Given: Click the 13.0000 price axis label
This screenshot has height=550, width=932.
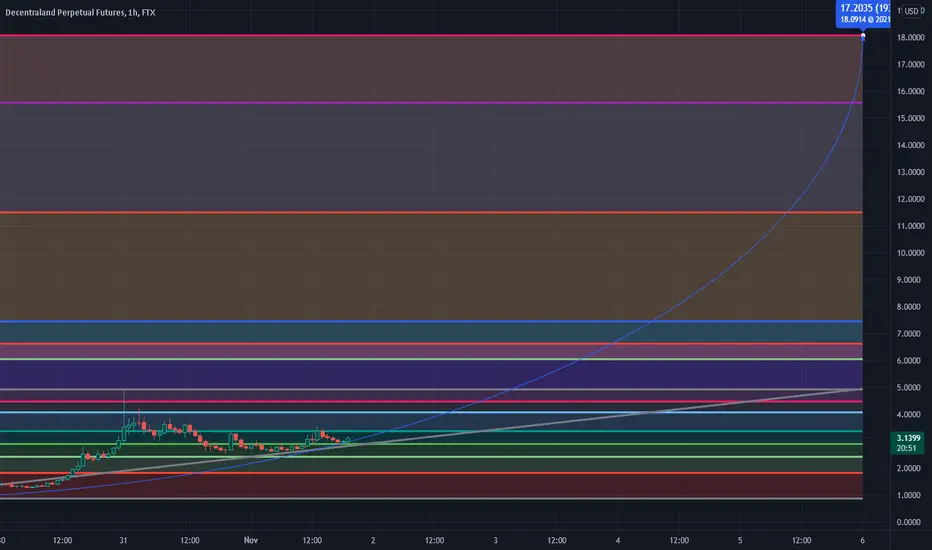Looking at the screenshot, I should pos(910,172).
